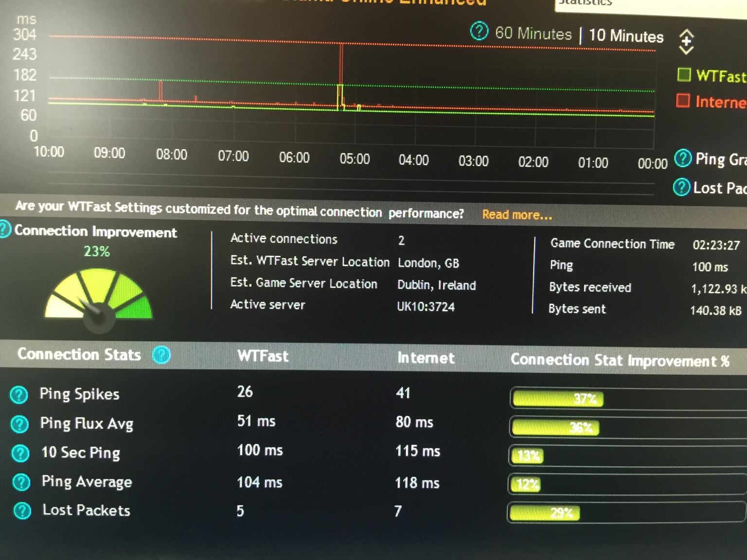Click help icon next to Ping Graph
747x560 pixels.
click(x=683, y=158)
